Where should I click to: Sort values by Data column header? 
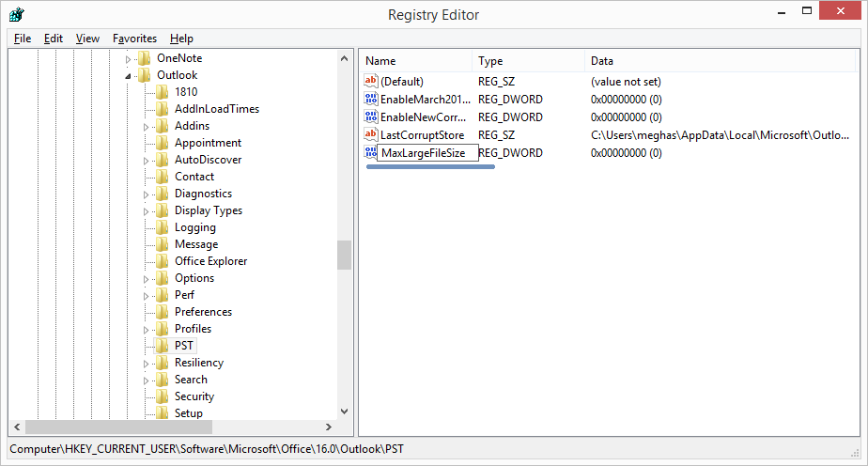[x=720, y=61]
